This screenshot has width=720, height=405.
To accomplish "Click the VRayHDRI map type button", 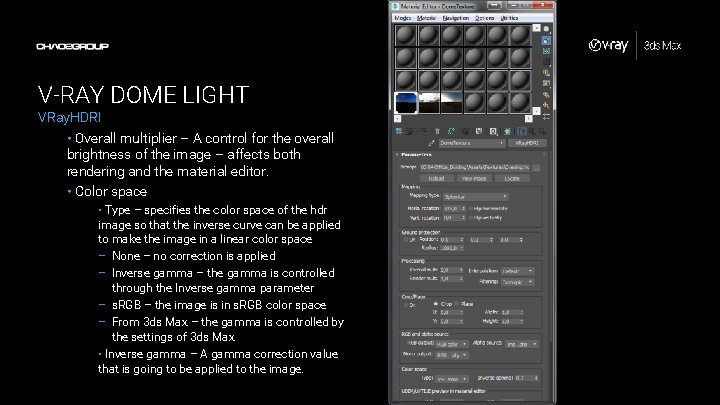I will click(x=527, y=143).
